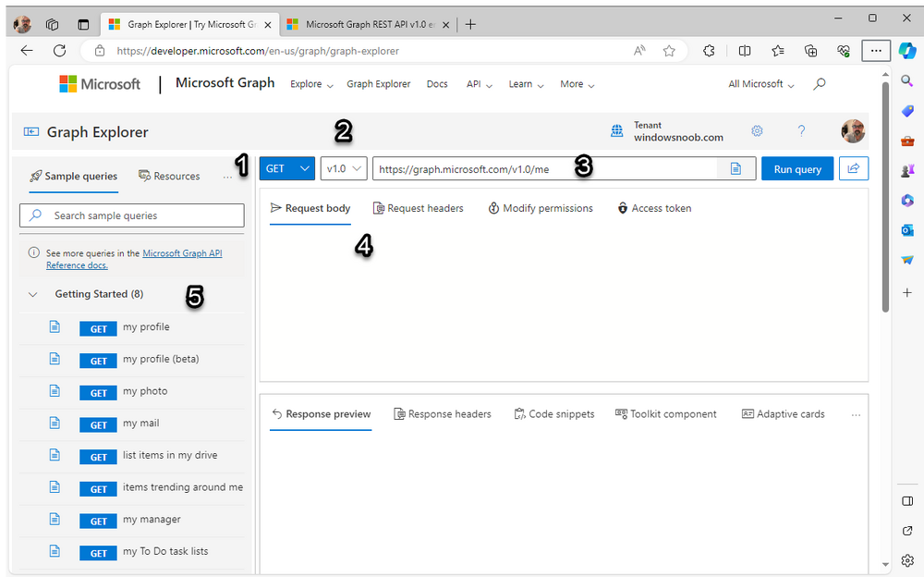The height and width of the screenshot is (577, 924).
Task: Open the API version v1.0 dropdown
Action: [344, 168]
